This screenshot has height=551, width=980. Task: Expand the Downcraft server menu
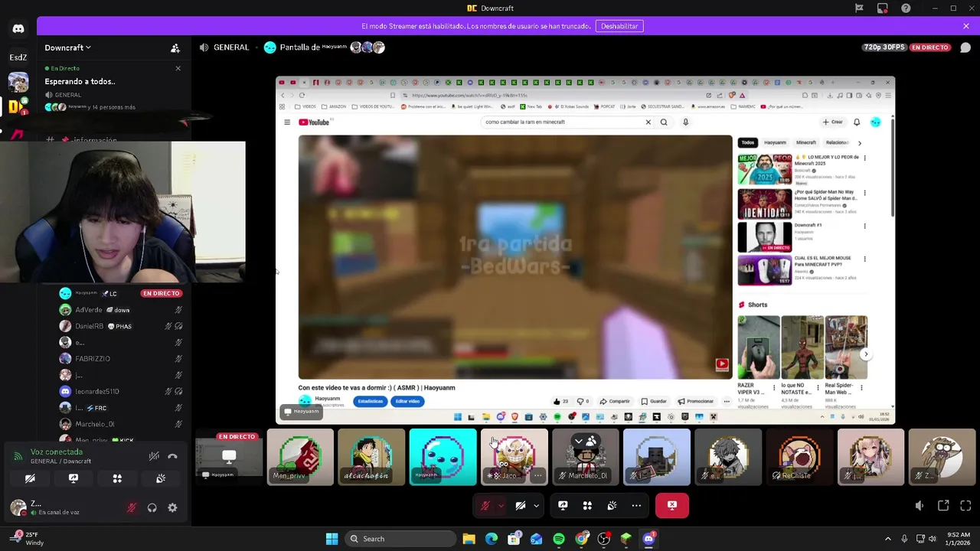click(67, 47)
